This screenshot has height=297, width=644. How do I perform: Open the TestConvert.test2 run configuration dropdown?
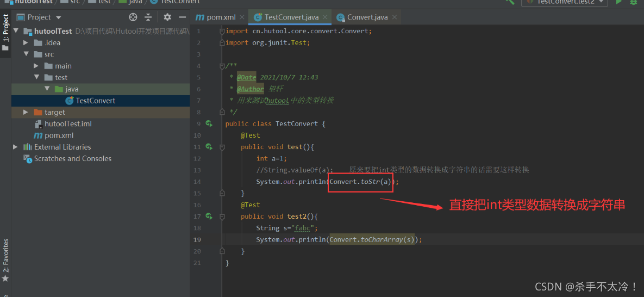565,2
